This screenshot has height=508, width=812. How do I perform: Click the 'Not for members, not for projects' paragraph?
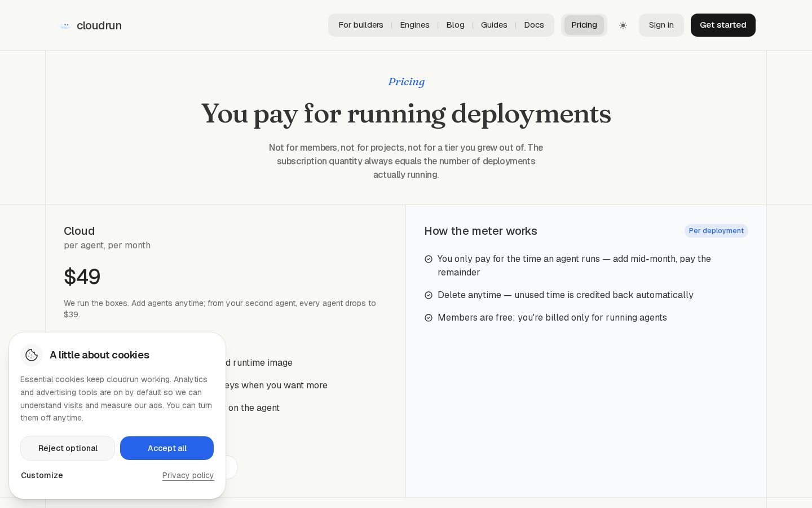coord(406,161)
